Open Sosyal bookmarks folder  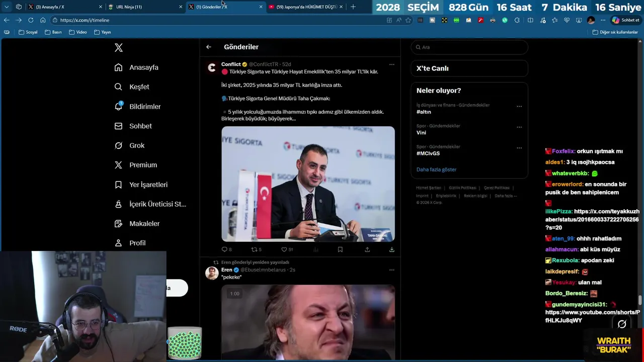tap(28, 32)
